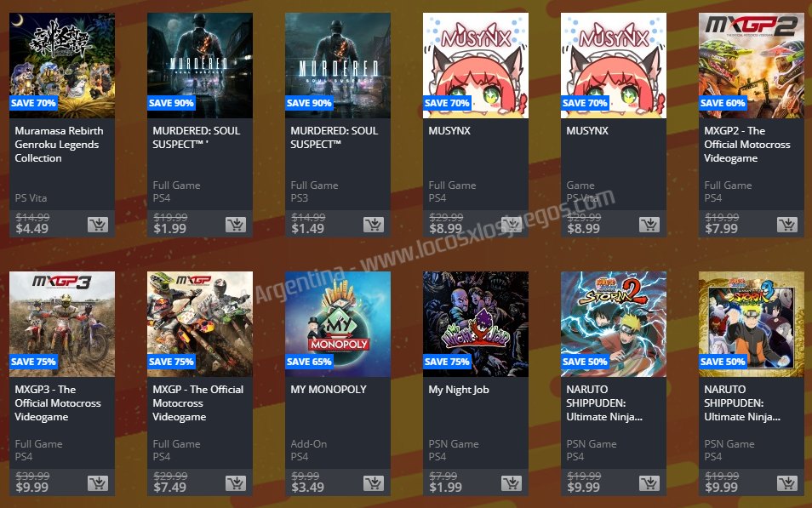Add Muramasa Rebirth Genroku Legends to cart
This screenshot has width=812, height=508.
(x=98, y=225)
